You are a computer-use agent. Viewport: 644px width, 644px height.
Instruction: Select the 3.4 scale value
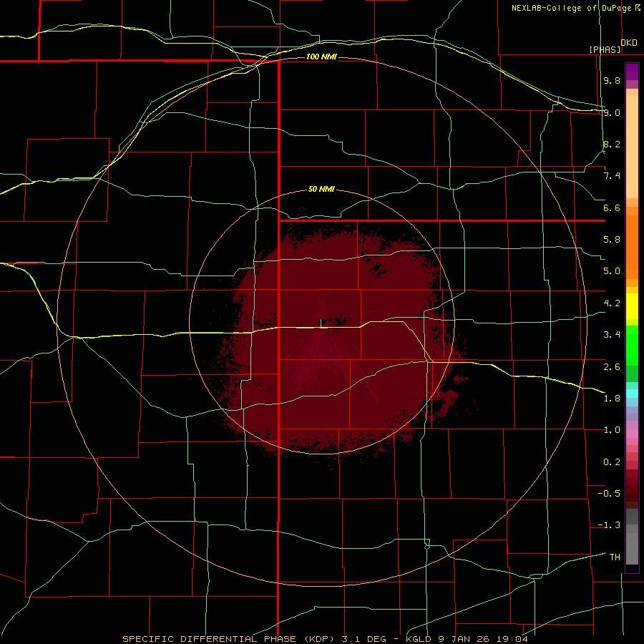612,335
